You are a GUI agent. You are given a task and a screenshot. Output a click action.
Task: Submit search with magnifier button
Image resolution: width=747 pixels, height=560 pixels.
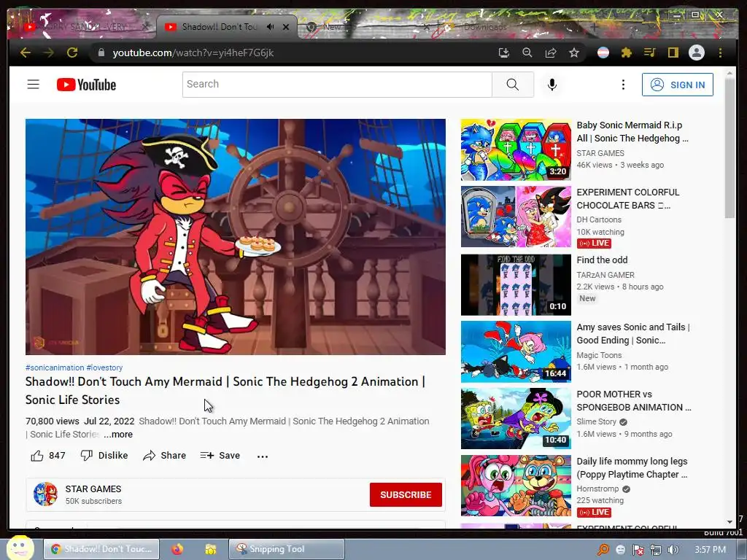coord(513,85)
